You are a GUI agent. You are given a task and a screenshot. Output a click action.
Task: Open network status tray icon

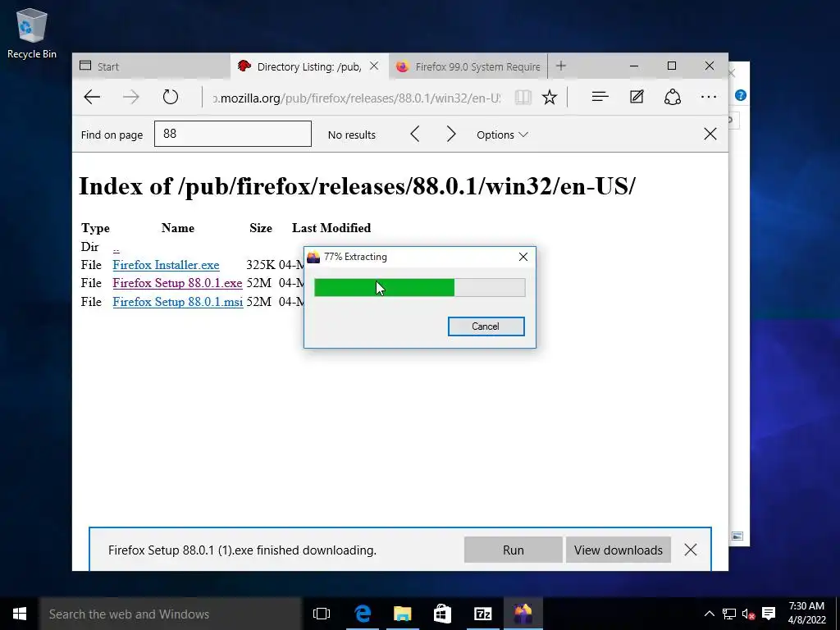(729, 614)
